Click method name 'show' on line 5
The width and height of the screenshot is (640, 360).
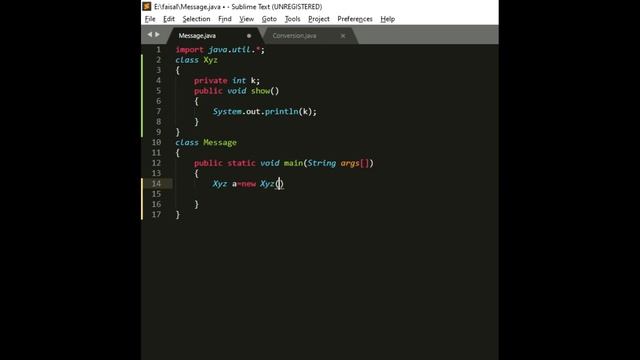260,91
